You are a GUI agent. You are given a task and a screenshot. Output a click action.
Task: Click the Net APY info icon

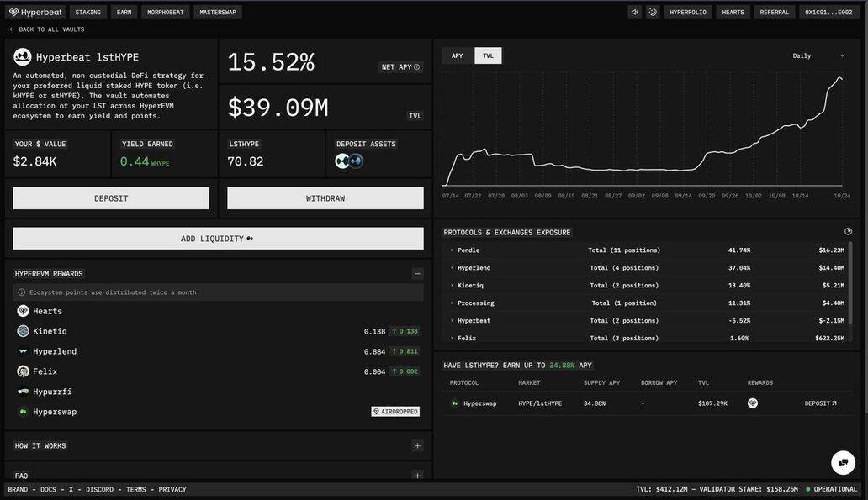pyautogui.click(x=417, y=67)
